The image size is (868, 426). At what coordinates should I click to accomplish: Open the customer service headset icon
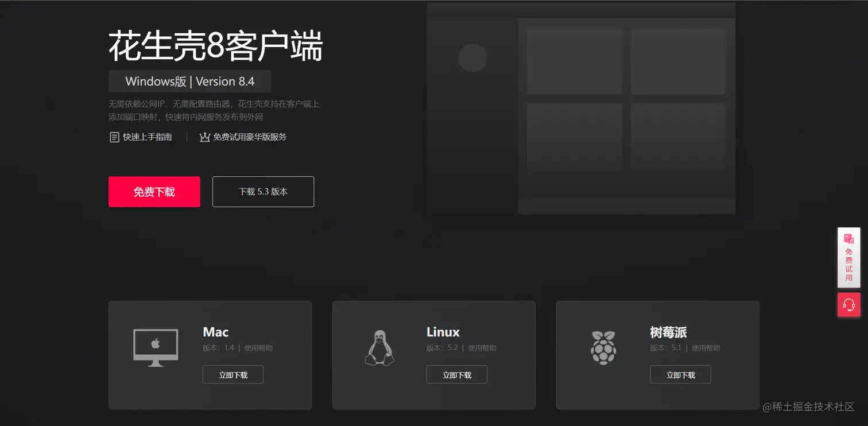coord(848,304)
